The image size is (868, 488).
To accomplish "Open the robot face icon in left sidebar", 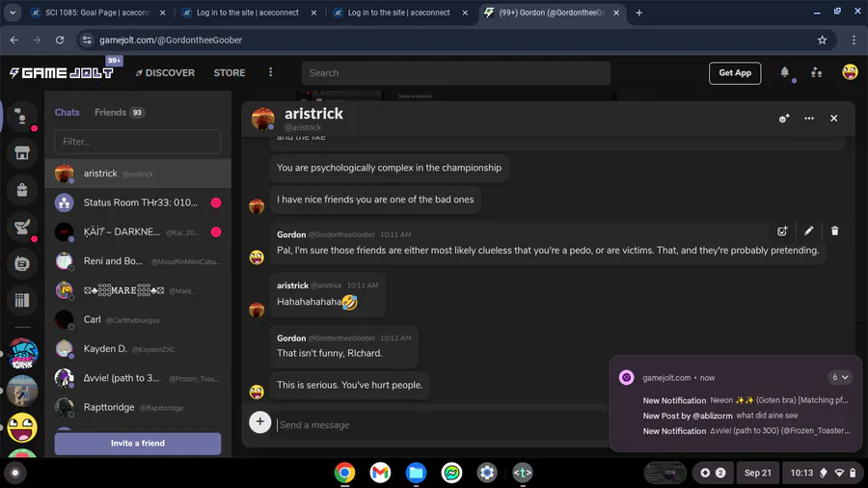I will coord(22,263).
